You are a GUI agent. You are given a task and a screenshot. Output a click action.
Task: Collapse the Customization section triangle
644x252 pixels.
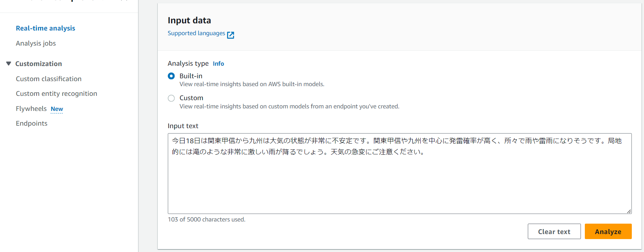pyautogui.click(x=9, y=64)
